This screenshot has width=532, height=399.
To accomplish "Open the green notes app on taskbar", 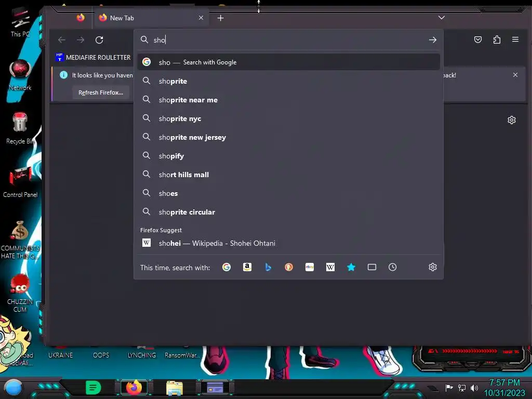I will click(x=93, y=388).
